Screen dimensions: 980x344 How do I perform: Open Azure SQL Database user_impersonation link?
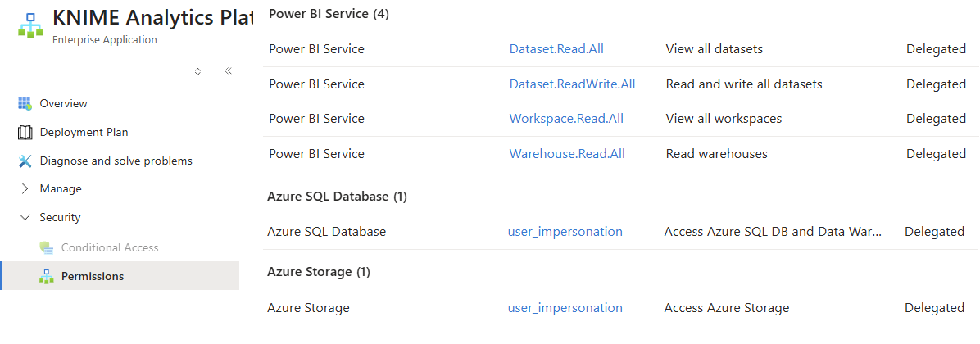click(x=565, y=231)
